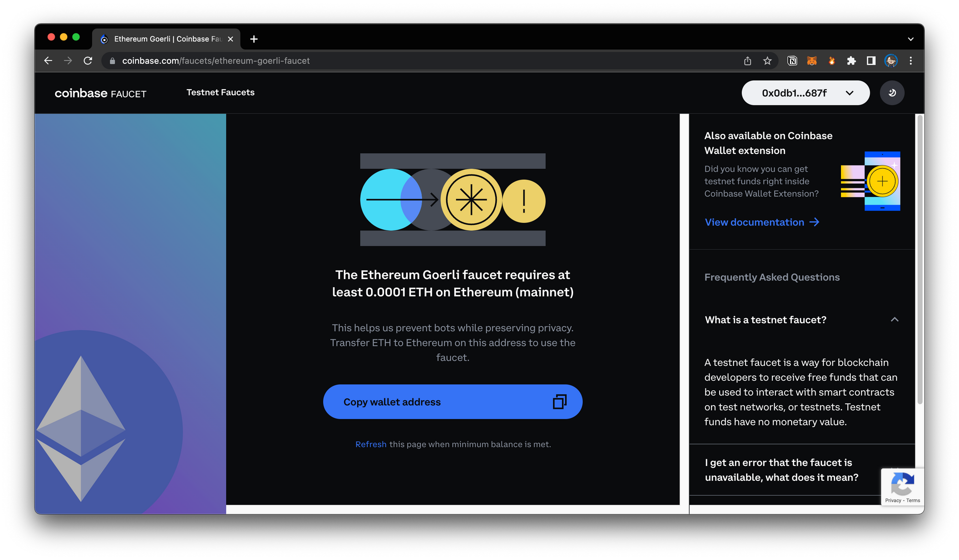Viewport: 959px width, 560px height.
Task: Close the Ethereum Goerli tab
Action: pyautogui.click(x=231, y=39)
